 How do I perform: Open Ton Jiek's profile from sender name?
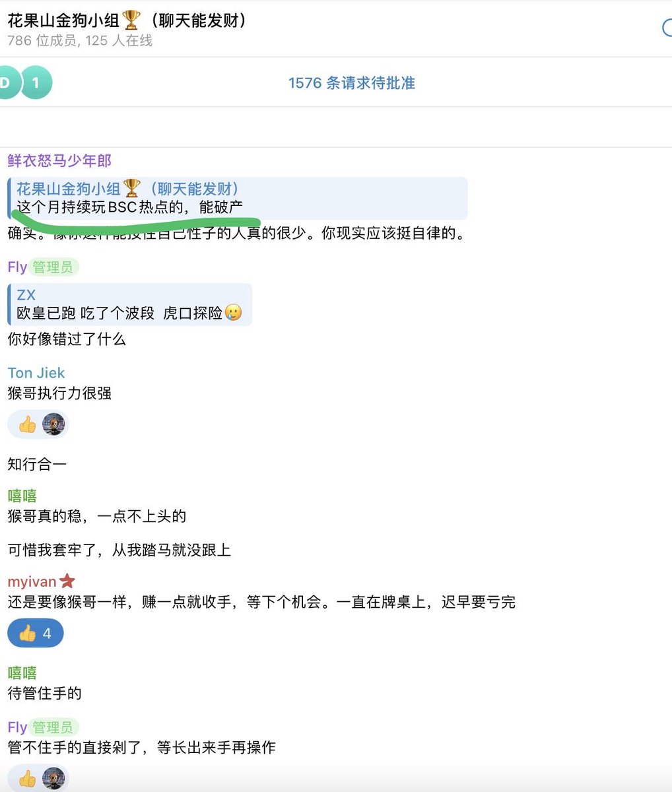(36, 373)
